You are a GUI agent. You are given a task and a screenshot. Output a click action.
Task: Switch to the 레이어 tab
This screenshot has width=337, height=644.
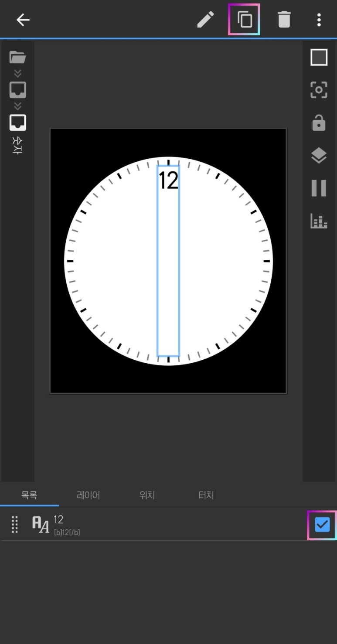[89, 495]
